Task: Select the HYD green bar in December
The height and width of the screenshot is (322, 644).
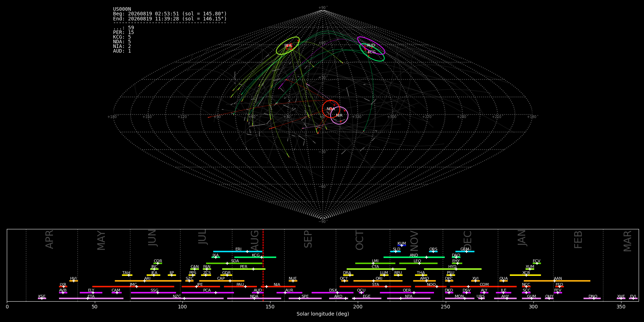Action: pyautogui.click(x=453, y=269)
